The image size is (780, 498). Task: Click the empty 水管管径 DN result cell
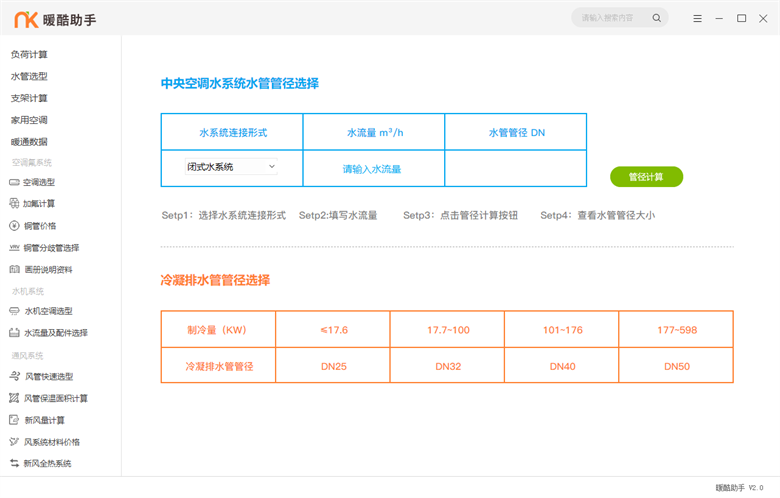(515, 169)
